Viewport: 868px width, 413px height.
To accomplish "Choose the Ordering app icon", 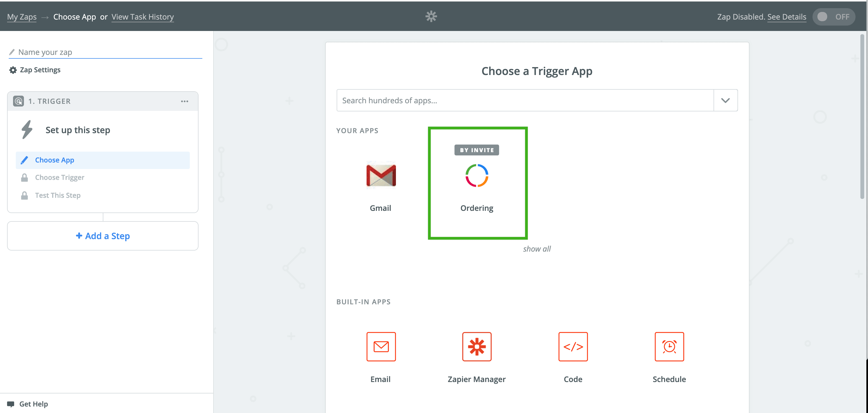I will (476, 176).
